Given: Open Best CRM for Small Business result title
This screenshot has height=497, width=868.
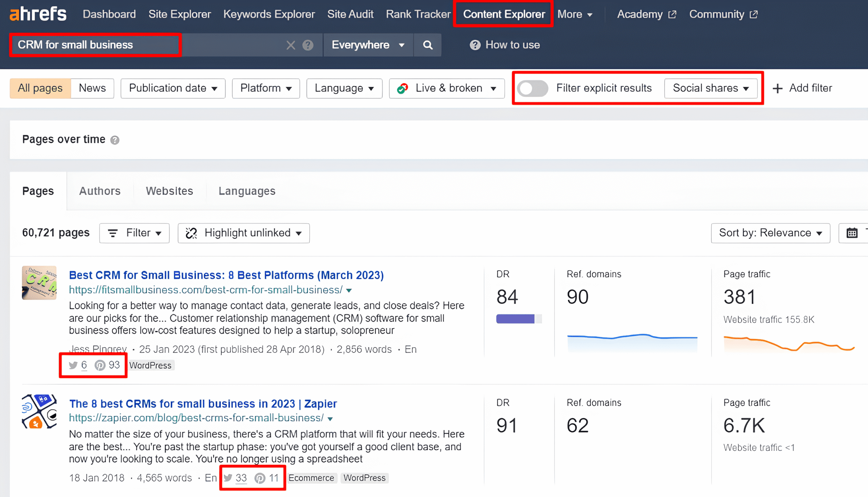Looking at the screenshot, I should click(x=226, y=275).
